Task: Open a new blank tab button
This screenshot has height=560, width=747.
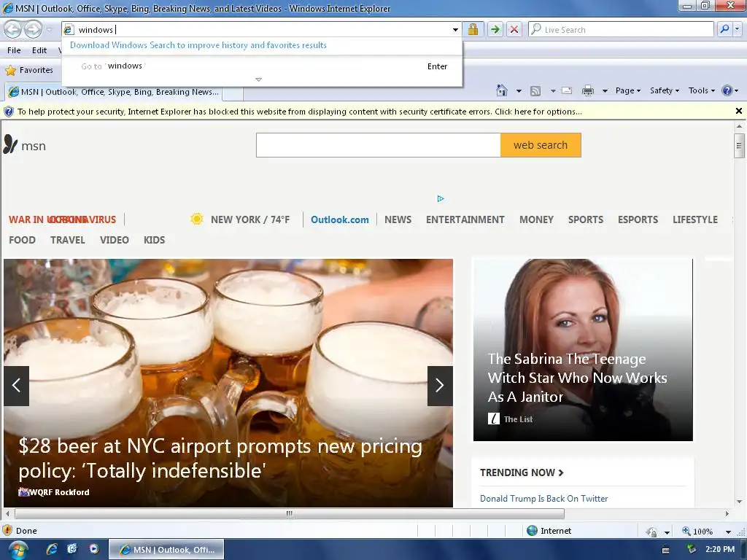Action: tap(233, 93)
